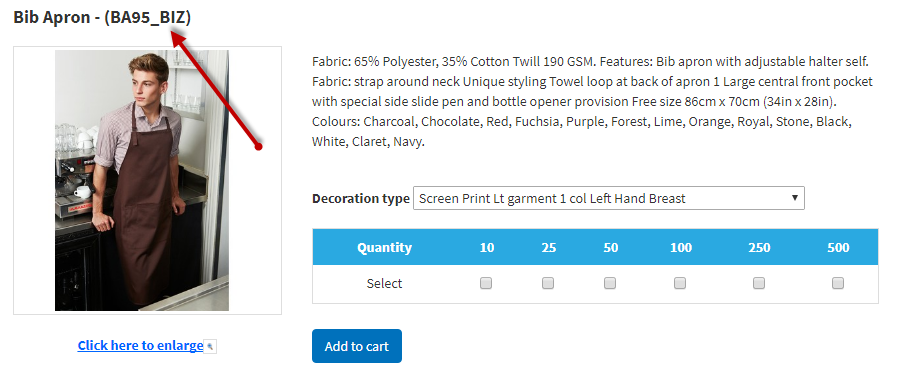
Task: Tick the checkbox for quantity 10
Action: point(486,283)
